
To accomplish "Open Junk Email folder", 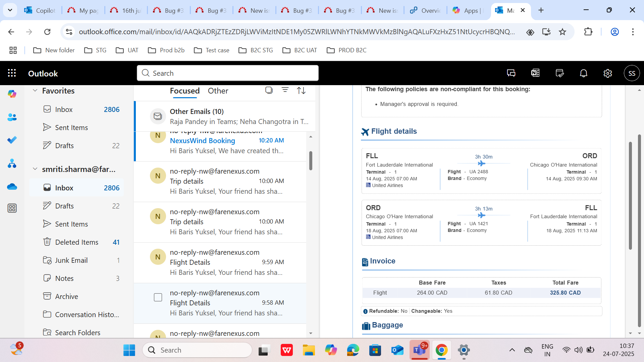I will click(x=76, y=260).
